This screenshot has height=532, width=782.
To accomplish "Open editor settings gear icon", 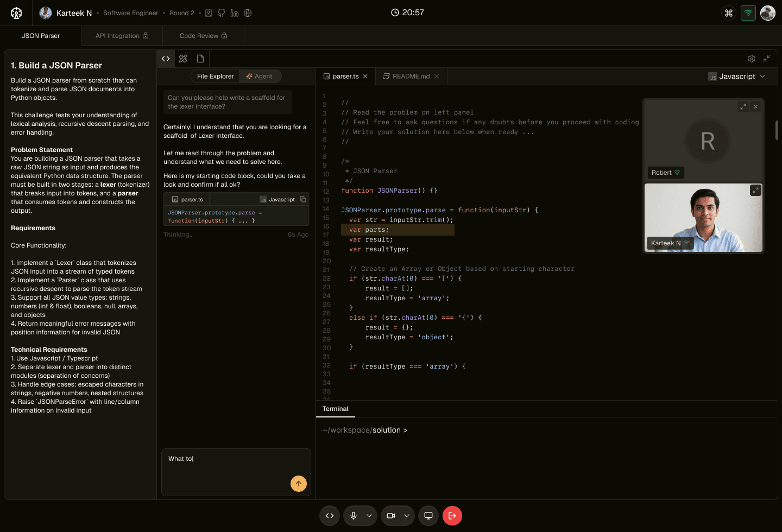I will (752, 59).
